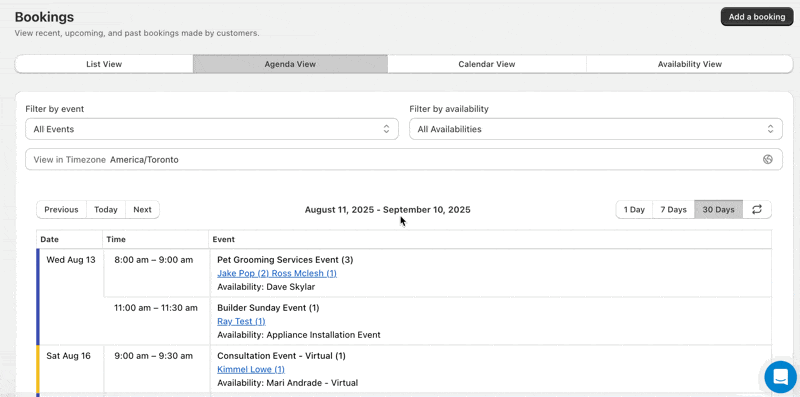Open the Availability View tab
Image resolution: width=800 pixels, height=397 pixels.
[689, 64]
